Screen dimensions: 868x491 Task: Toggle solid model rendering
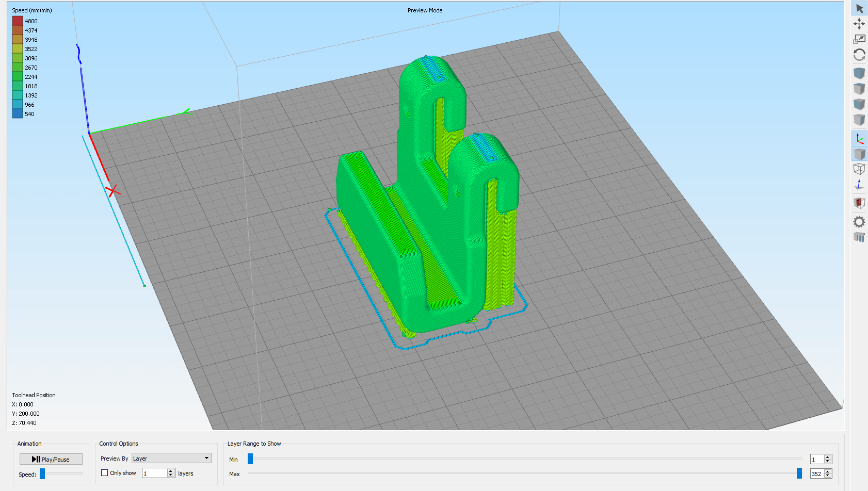(x=859, y=154)
